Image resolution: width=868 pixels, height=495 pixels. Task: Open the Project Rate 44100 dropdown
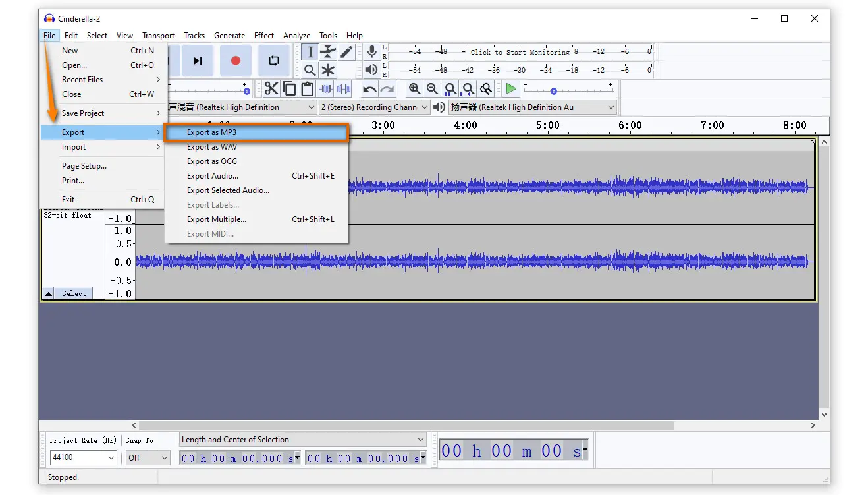click(x=83, y=457)
